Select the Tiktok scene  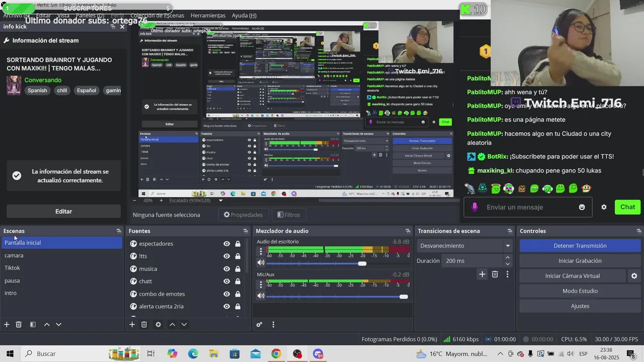(61, 268)
